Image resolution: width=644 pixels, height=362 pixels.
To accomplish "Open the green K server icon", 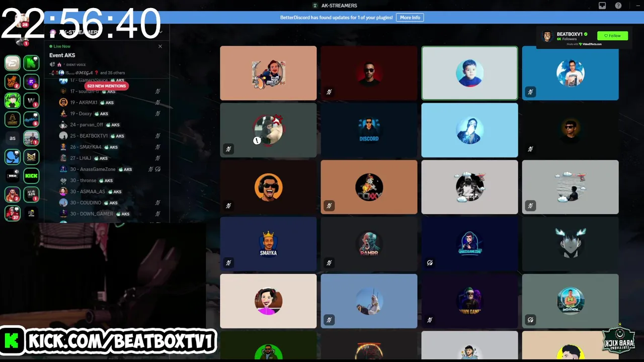I will (31, 63).
